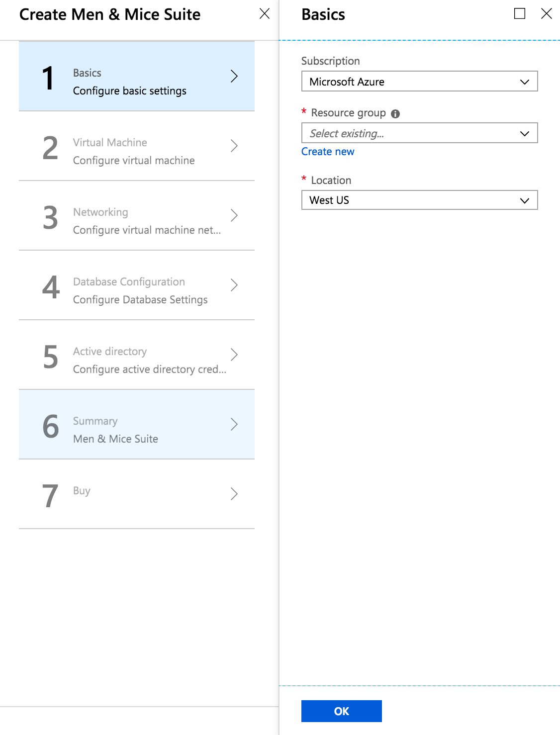560x735 pixels.
Task: Select step 7 Buy
Action: click(x=136, y=494)
